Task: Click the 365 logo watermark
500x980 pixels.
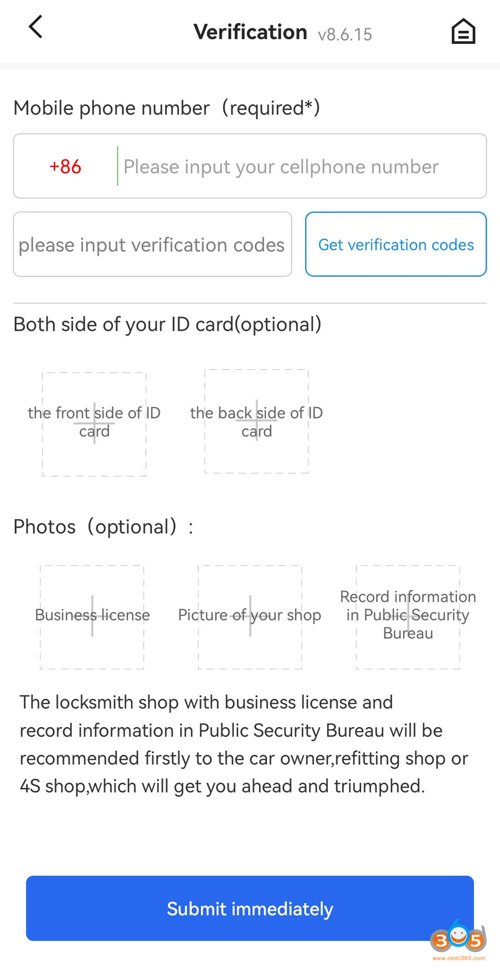Action: coord(458,937)
